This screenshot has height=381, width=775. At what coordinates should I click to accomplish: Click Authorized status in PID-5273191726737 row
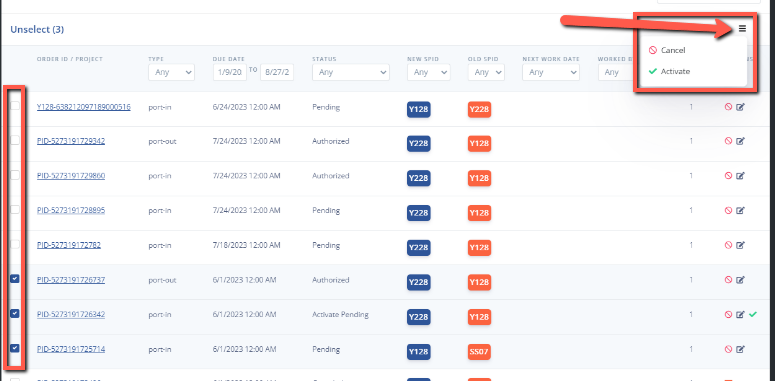coord(331,280)
